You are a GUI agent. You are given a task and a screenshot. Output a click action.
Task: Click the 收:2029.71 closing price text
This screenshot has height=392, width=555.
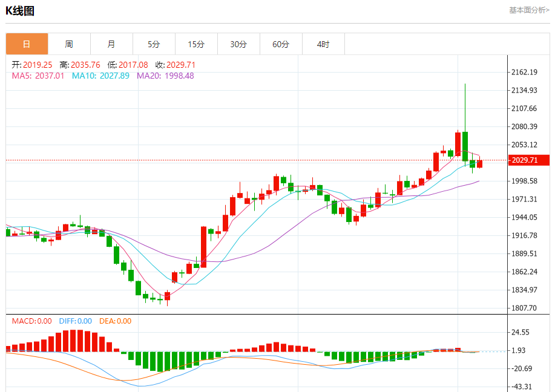[176, 65]
